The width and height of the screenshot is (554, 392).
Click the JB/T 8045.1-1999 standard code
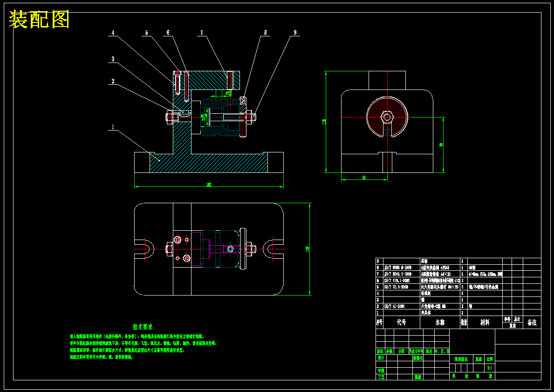[x=398, y=274]
